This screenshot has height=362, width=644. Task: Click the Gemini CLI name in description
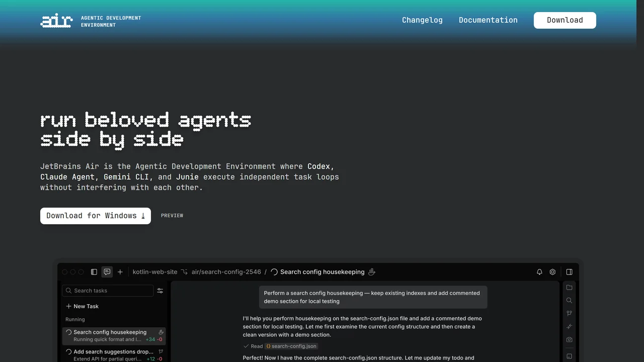coord(126,177)
